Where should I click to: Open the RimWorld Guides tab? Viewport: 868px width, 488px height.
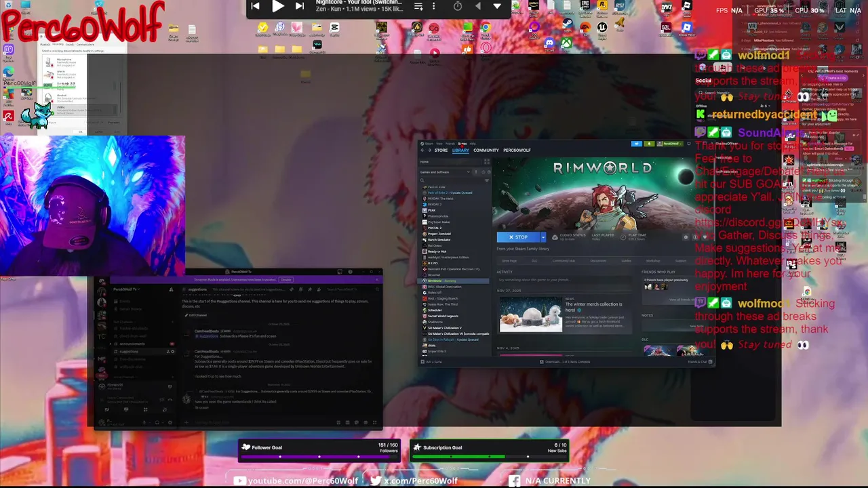point(627,261)
